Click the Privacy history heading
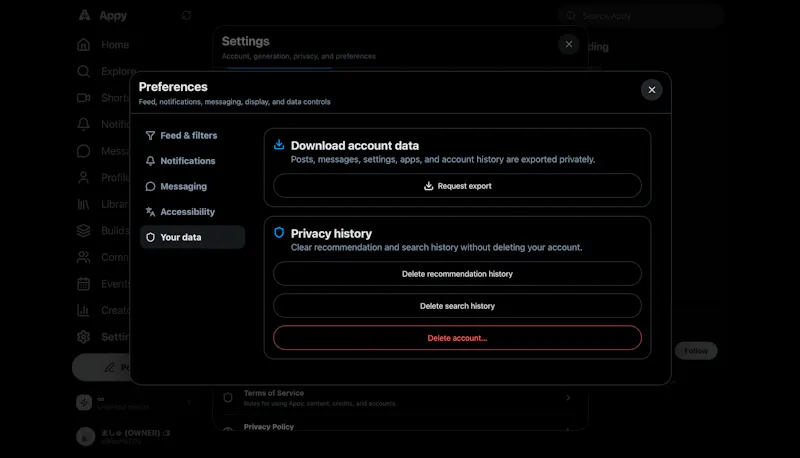This screenshot has width=800, height=458. (x=331, y=234)
